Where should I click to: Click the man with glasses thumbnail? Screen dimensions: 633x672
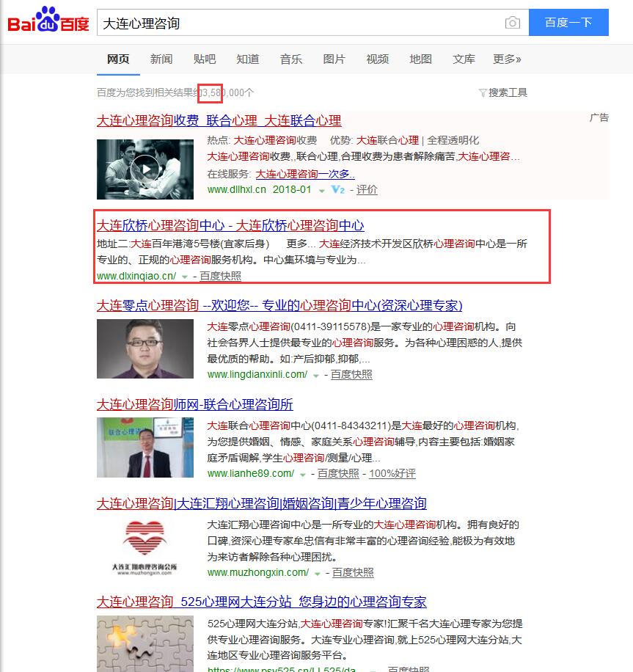(145, 349)
